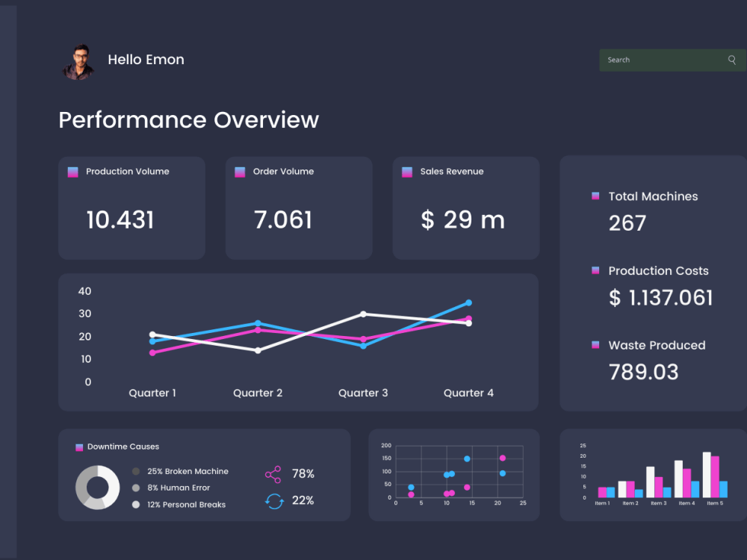Viewport: 747px width, 560px height.
Task: Click the gradient square beside Production Costs
Action: 595,270
